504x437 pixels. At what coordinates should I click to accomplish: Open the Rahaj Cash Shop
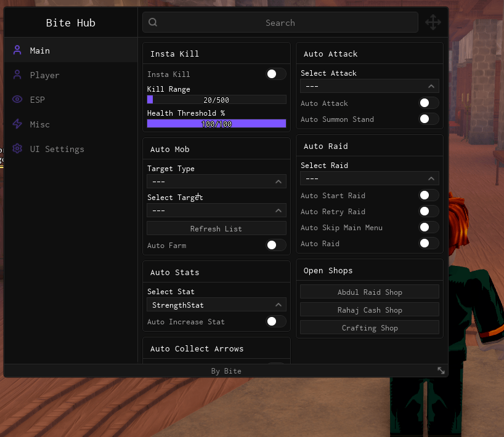pos(369,310)
